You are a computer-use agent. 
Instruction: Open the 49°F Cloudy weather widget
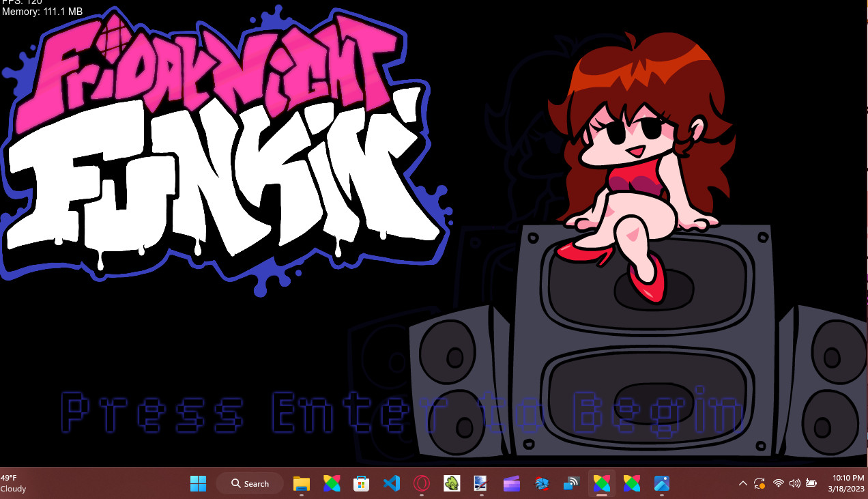coord(14,483)
